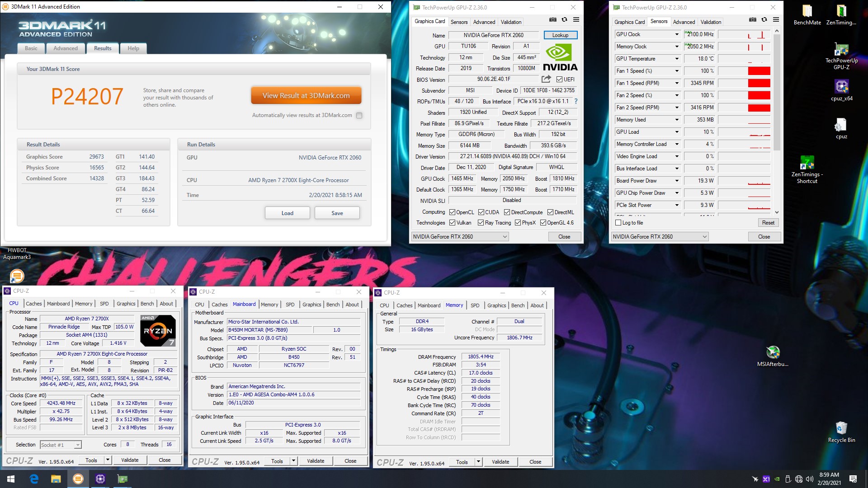Viewport: 868px width, 488px height.
Task: Expand the Memory Used sensor dropdown
Action: point(677,120)
